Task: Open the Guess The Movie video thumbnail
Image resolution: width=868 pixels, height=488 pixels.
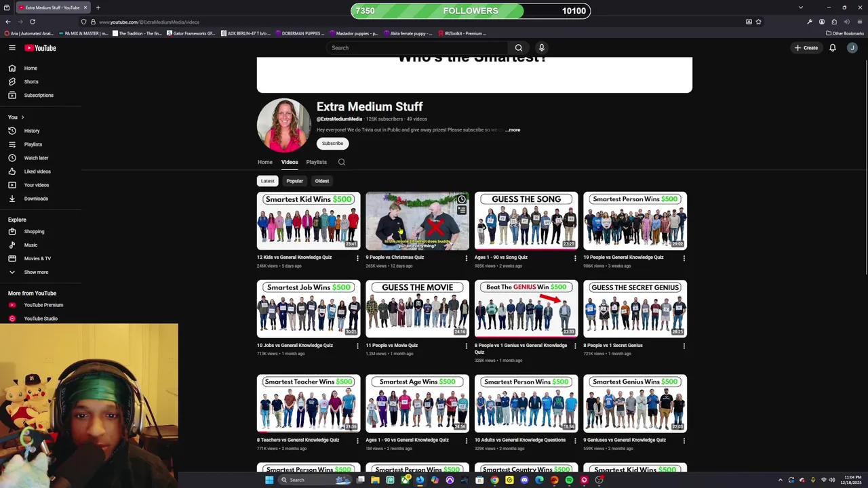Action: click(x=417, y=309)
